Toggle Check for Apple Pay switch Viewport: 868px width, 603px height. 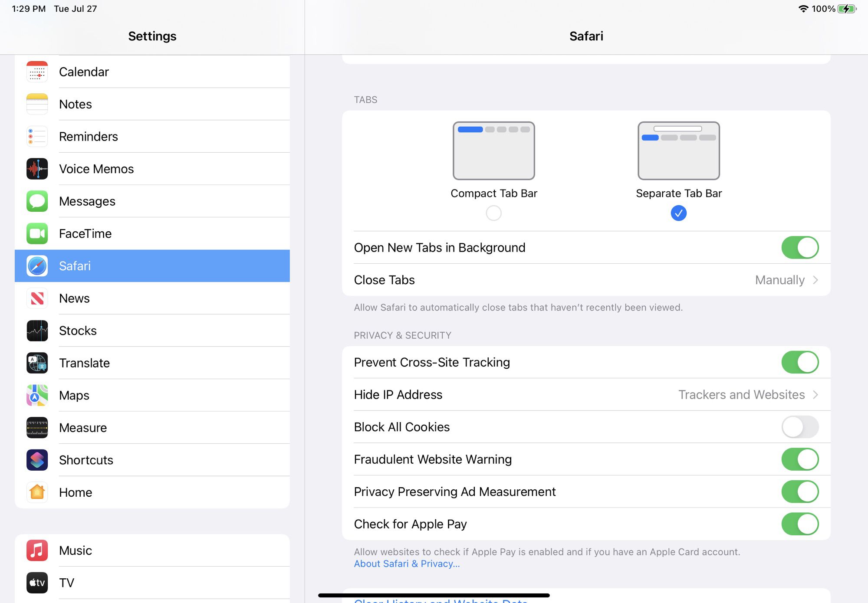click(800, 524)
